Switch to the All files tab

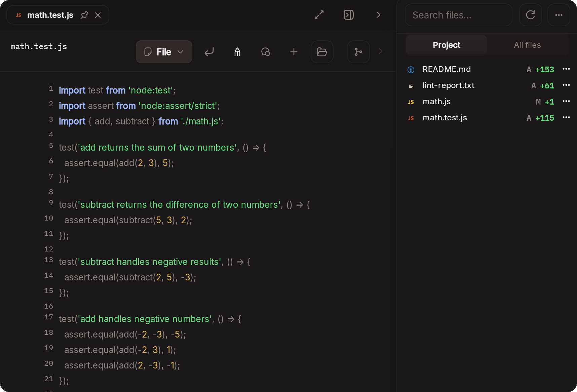tap(527, 45)
